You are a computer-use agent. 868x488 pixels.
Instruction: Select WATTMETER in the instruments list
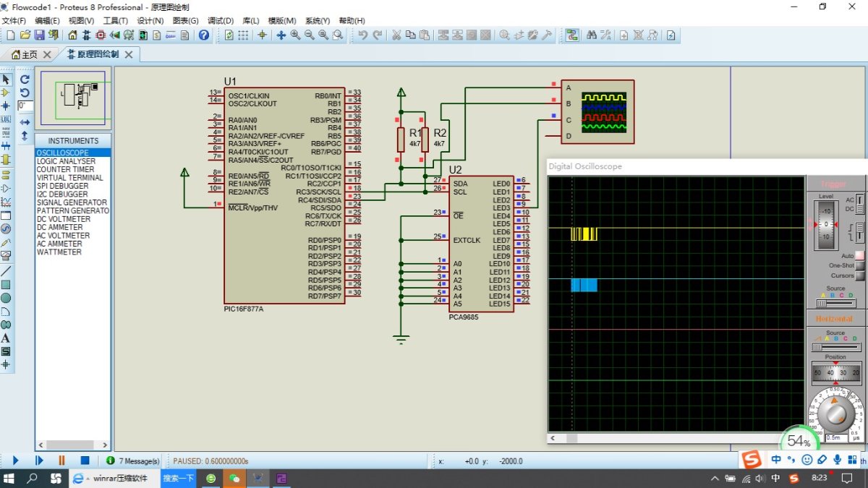(x=72, y=252)
